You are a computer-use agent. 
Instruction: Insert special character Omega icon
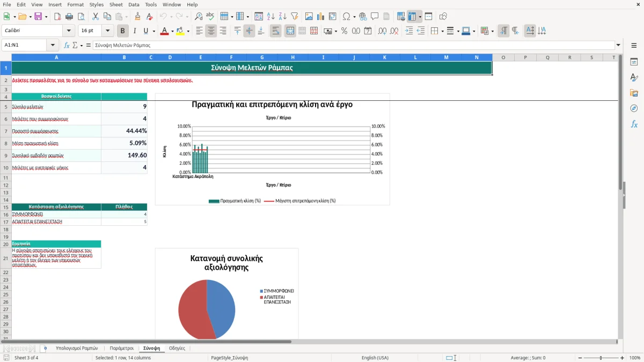tap(346, 17)
